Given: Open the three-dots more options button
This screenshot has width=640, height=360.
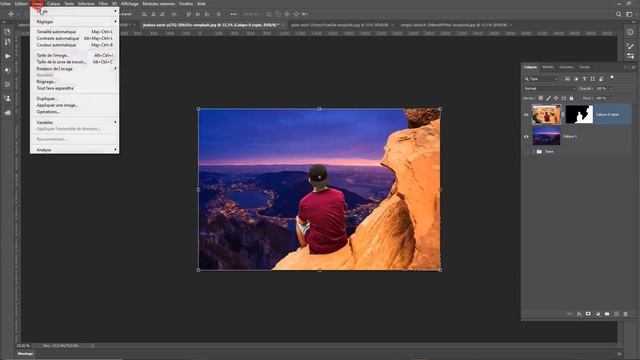Looking at the screenshot, I should pyautogui.click(x=233, y=14).
